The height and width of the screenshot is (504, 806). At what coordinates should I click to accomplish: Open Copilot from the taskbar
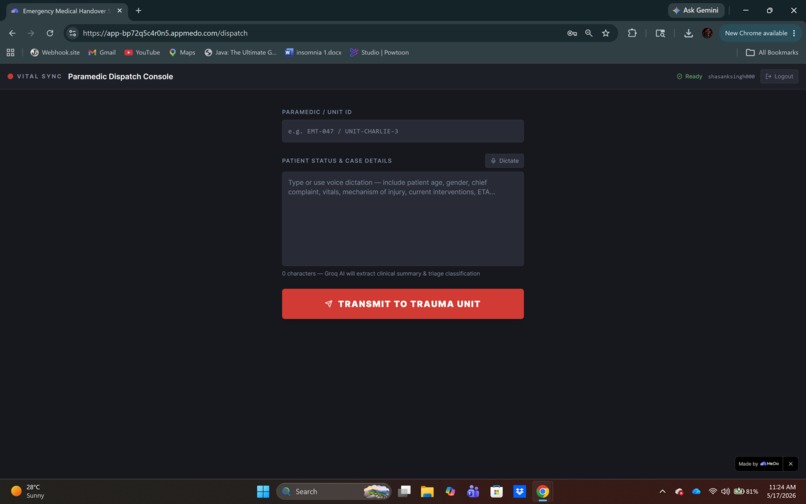coord(450,492)
